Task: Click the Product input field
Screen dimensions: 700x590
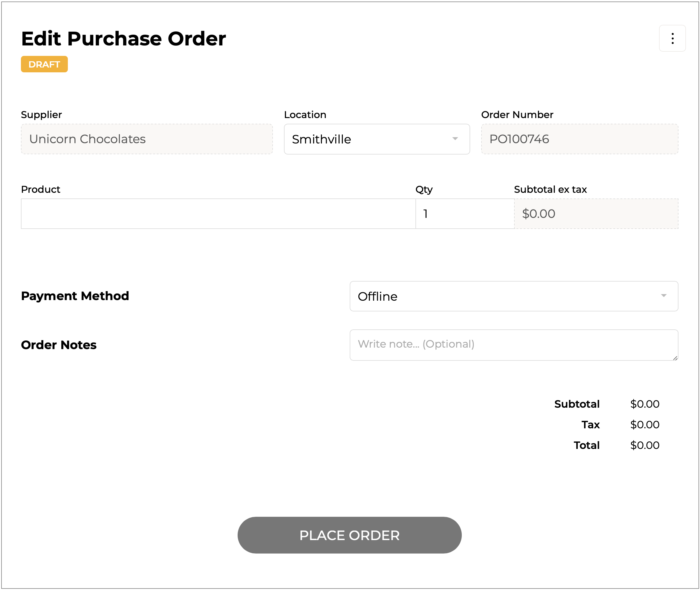Action: (218, 214)
